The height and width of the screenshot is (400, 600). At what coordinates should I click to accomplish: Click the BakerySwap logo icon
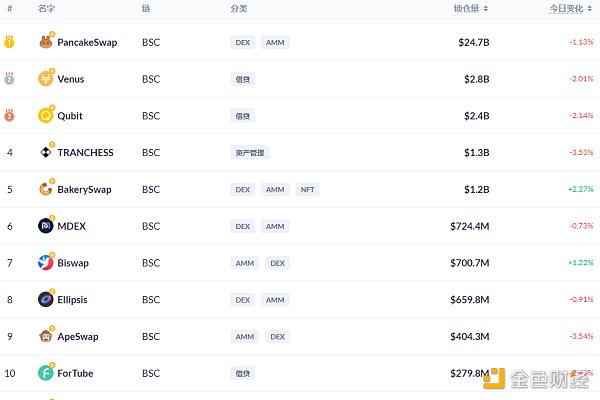(x=46, y=189)
